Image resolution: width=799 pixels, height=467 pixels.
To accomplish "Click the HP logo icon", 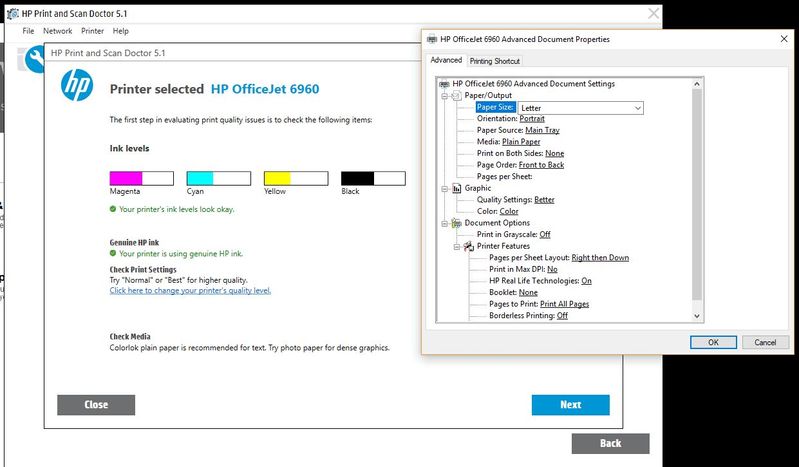I will coord(77,85).
